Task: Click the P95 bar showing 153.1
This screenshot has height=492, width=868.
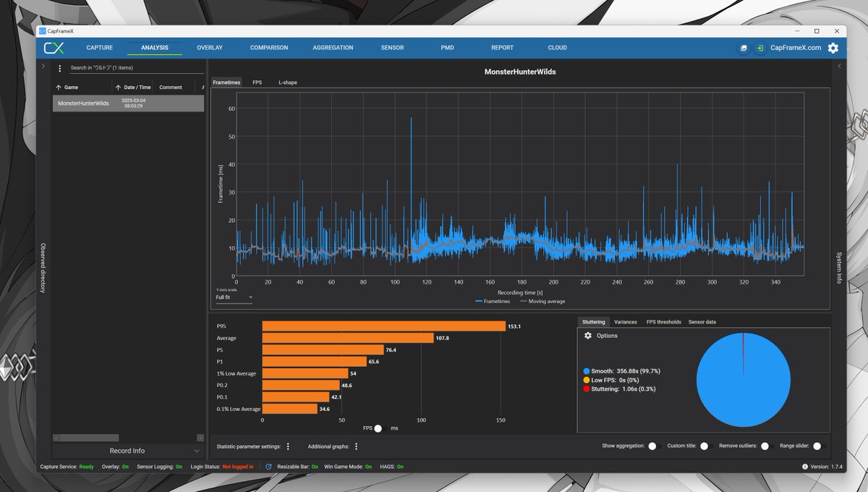Action: 383,326
